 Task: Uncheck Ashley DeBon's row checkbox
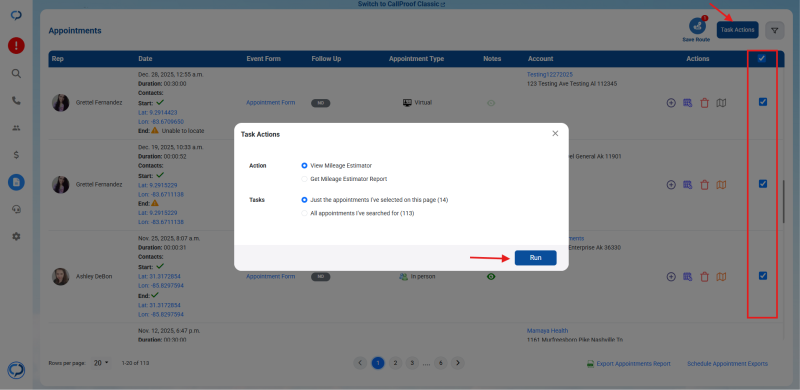[763, 276]
